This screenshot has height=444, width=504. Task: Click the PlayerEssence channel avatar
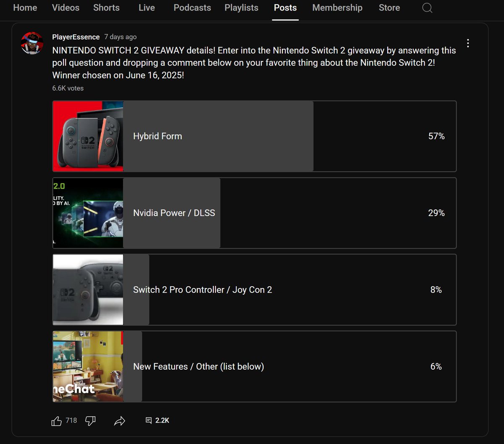[x=32, y=43]
